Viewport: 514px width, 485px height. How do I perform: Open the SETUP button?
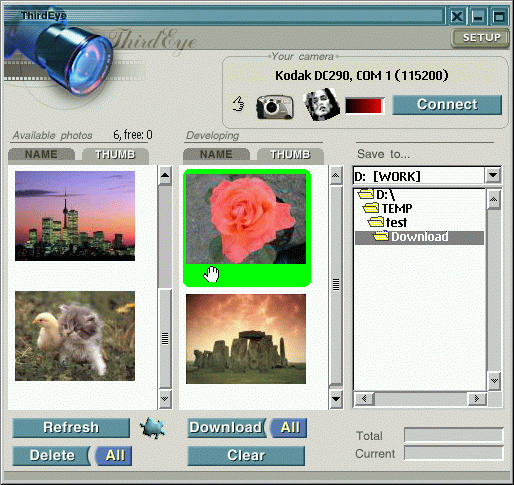coord(481,38)
